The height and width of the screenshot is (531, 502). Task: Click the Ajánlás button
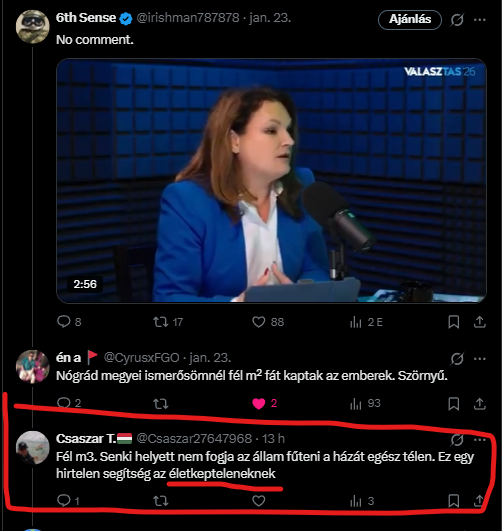coord(410,19)
